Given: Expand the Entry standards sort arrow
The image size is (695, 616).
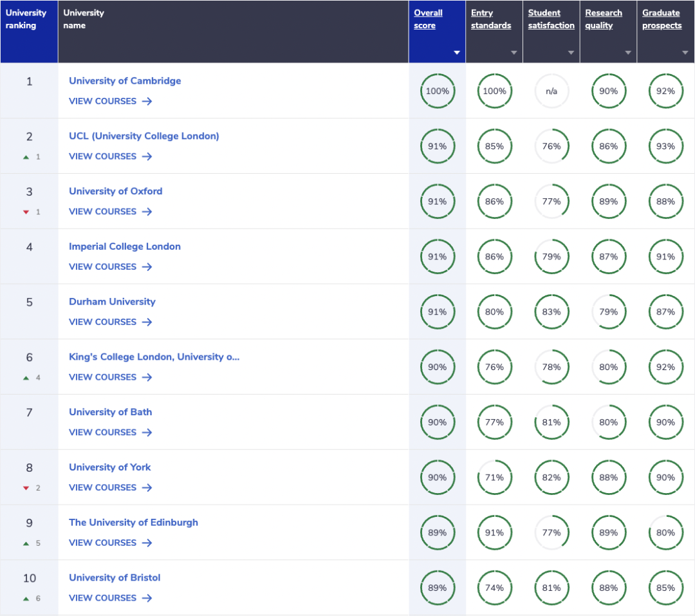Looking at the screenshot, I should tap(514, 53).
